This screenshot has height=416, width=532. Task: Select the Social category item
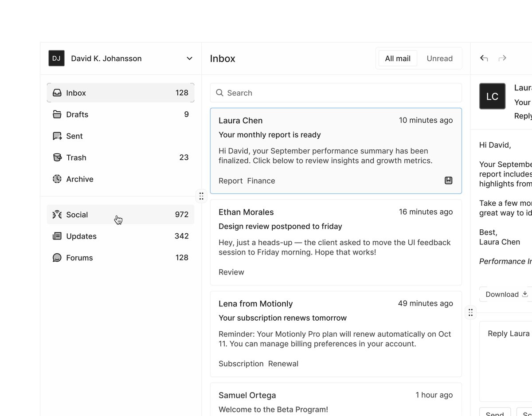(x=121, y=215)
